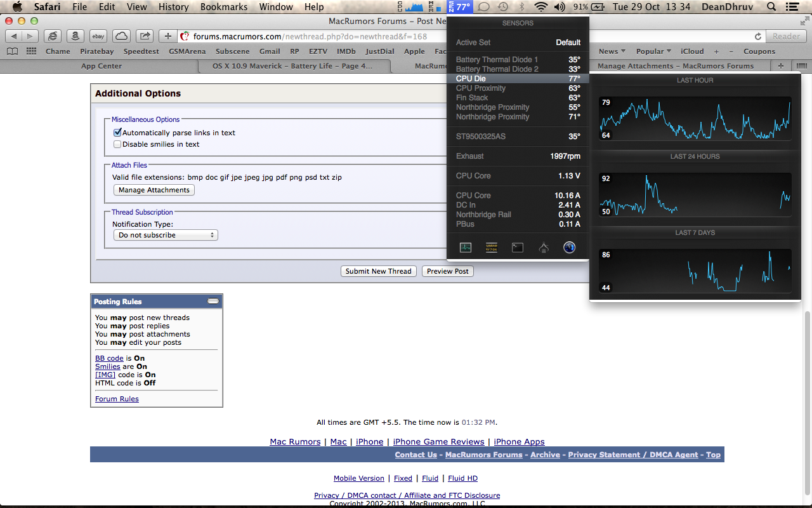This screenshot has width=812, height=508.
Task: Open the Apple menu
Action: [x=17, y=6]
